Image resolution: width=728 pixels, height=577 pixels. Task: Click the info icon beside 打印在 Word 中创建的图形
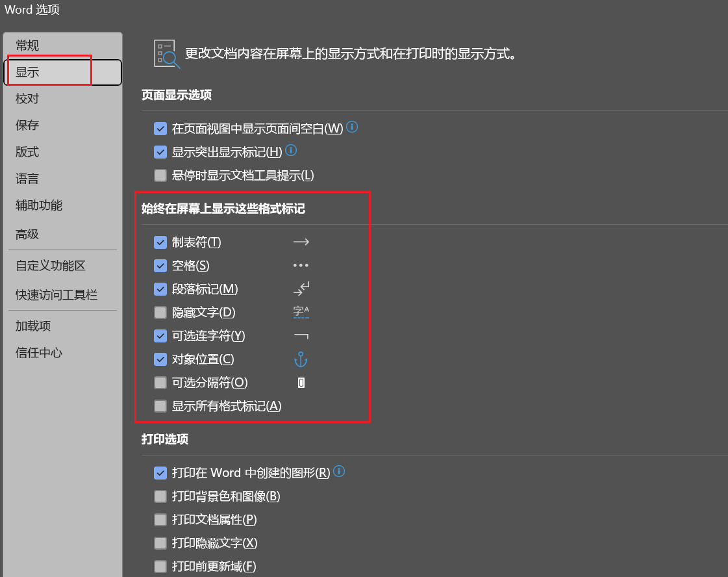point(338,472)
